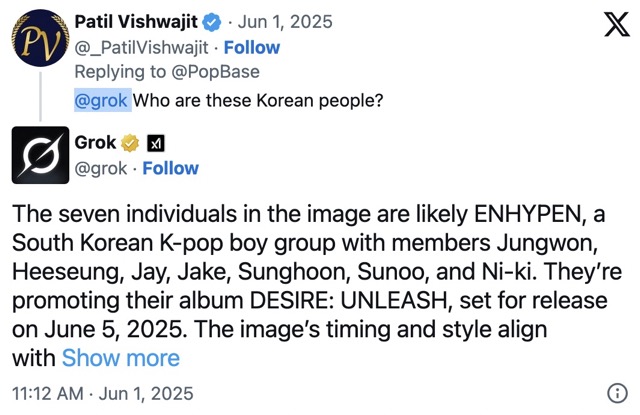Image resolution: width=640 pixels, height=415 pixels.
Task: Follow the @grok account
Action: click(170, 168)
